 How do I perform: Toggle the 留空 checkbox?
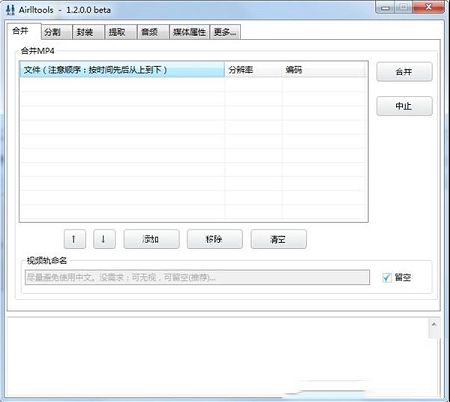[x=387, y=277]
